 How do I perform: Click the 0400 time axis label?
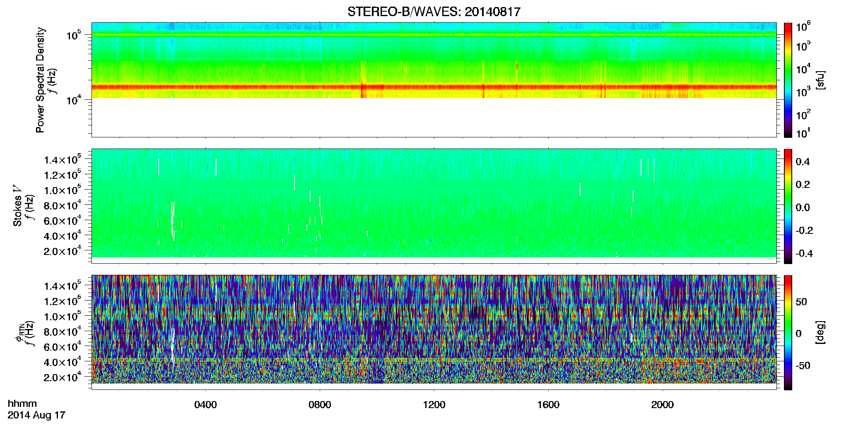click(x=205, y=405)
